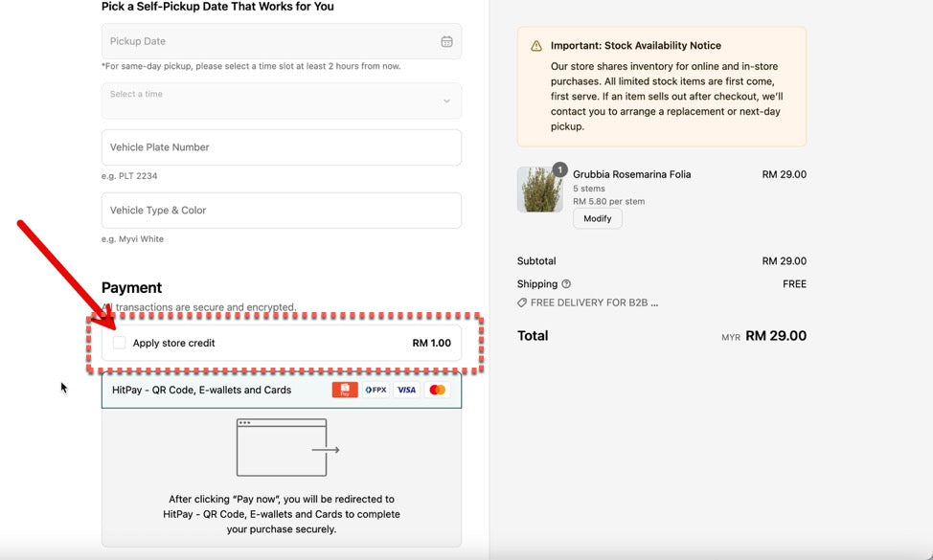Viewport: 933px width, 560px height.
Task: Focus the Vehicle Type & Color field
Action: [281, 211]
